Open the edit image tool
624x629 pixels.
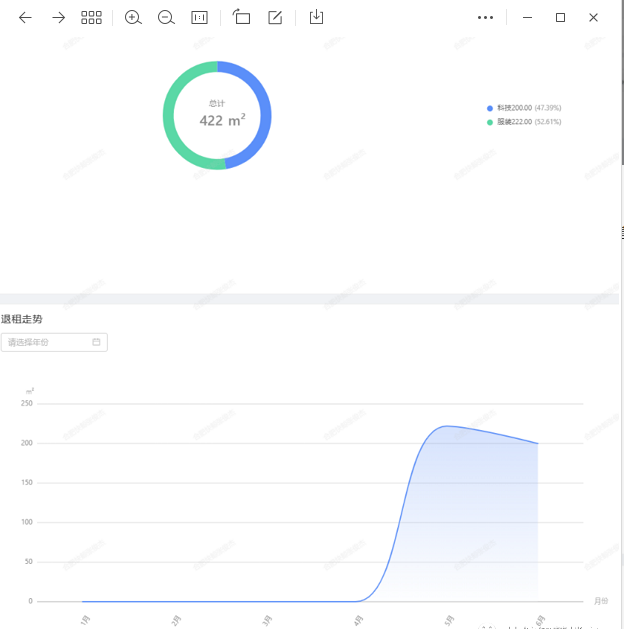click(x=275, y=17)
